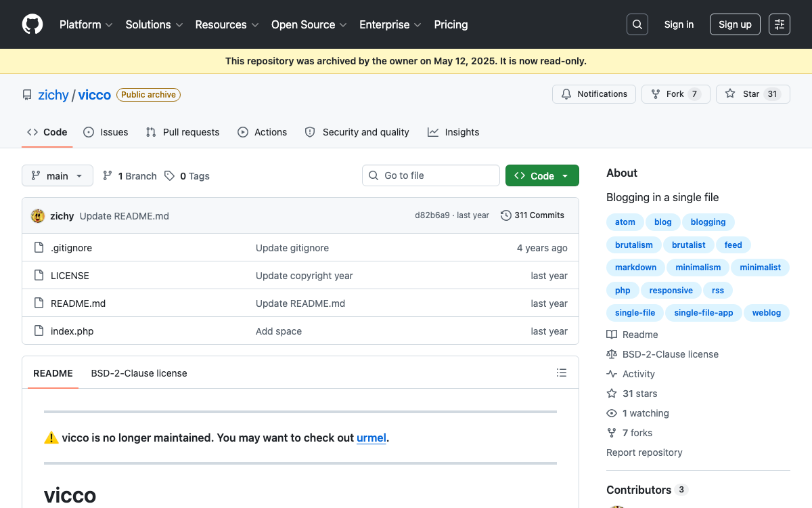This screenshot has height=508, width=812.
Task: Expand the Platform menu
Action: (86, 24)
